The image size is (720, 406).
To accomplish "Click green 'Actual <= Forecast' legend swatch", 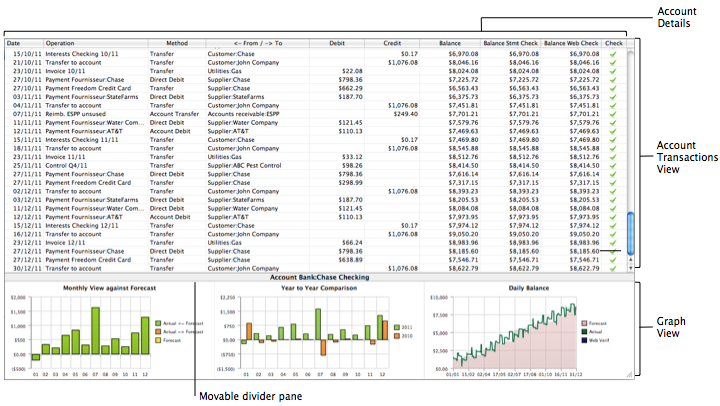I will 158,323.
